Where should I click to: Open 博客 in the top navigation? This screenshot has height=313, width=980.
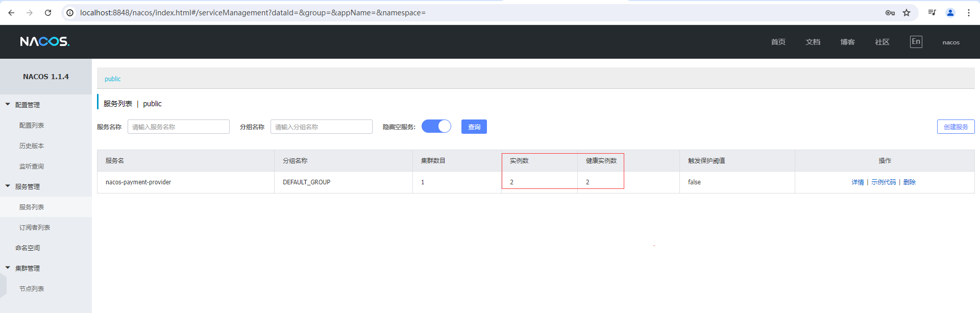848,42
